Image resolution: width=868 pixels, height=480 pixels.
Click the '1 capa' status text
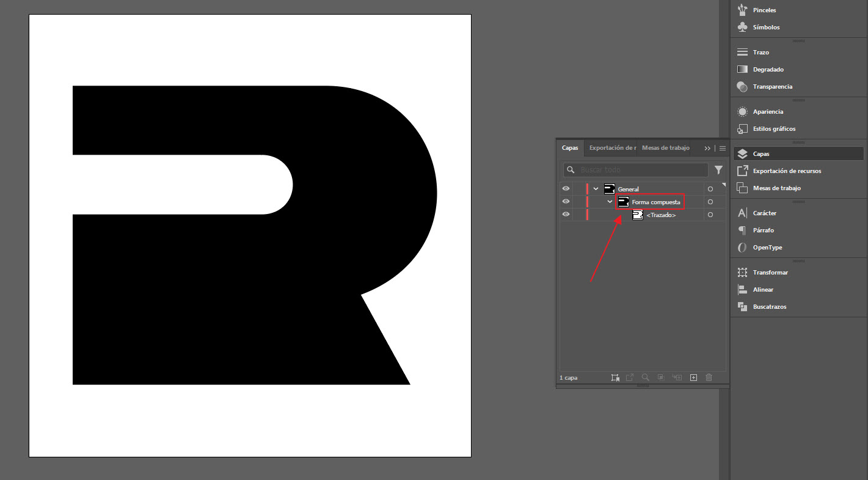[568, 378]
